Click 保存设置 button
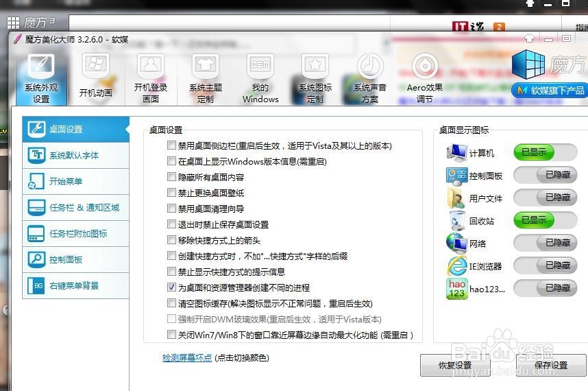 tap(551, 365)
